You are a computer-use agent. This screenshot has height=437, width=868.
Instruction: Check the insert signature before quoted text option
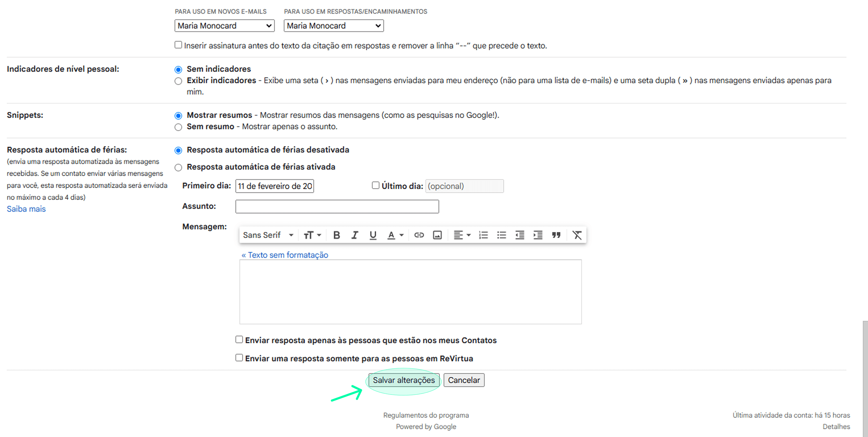(x=178, y=45)
